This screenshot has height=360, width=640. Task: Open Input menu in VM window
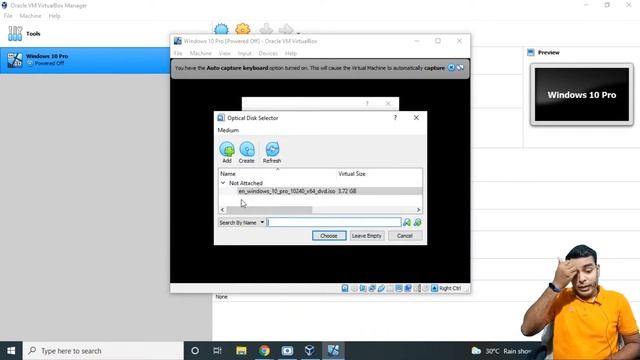[244, 53]
